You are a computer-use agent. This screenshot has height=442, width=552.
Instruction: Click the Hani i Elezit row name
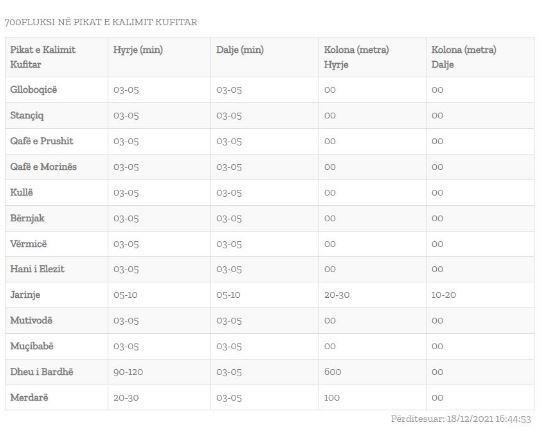pyautogui.click(x=37, y=269)
